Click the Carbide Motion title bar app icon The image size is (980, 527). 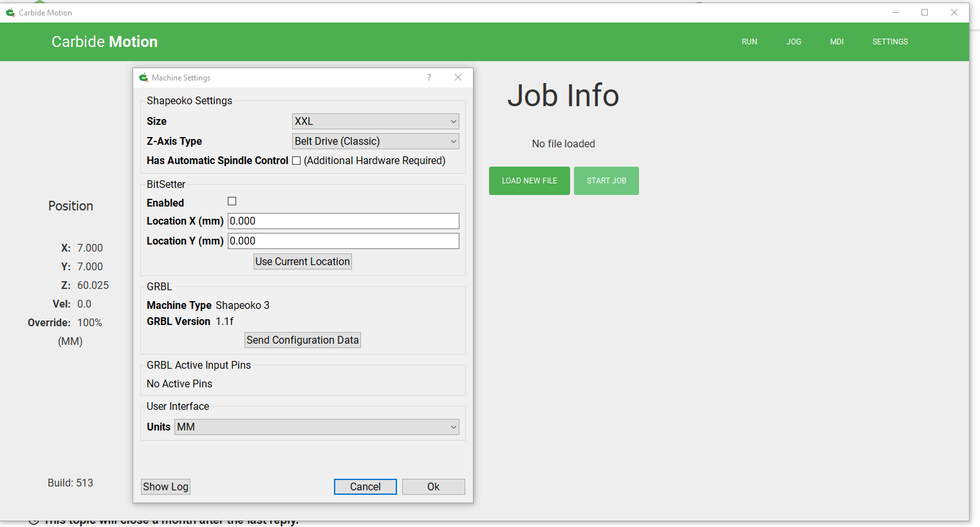click(10, 12)
